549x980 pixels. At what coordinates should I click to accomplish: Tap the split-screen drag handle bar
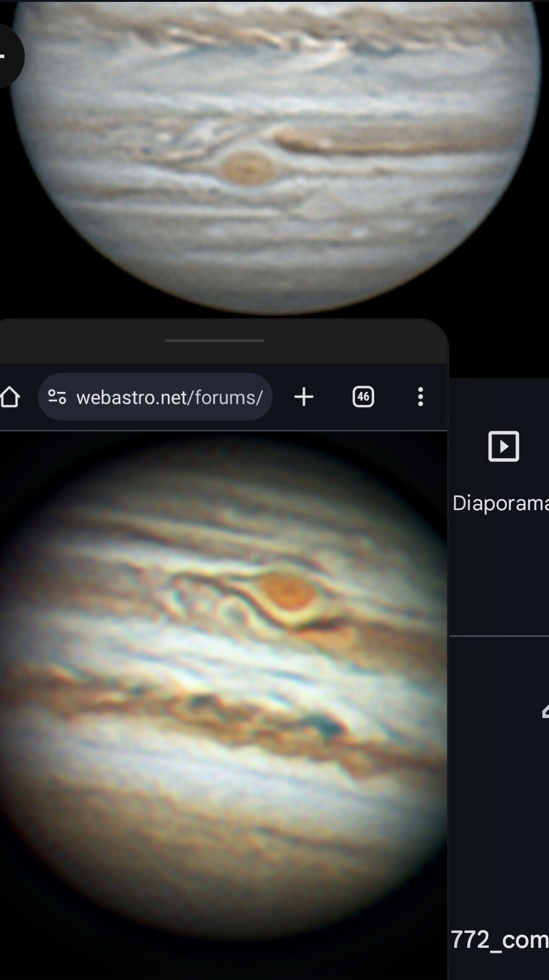pyautogui.click(x=215, y=340)
